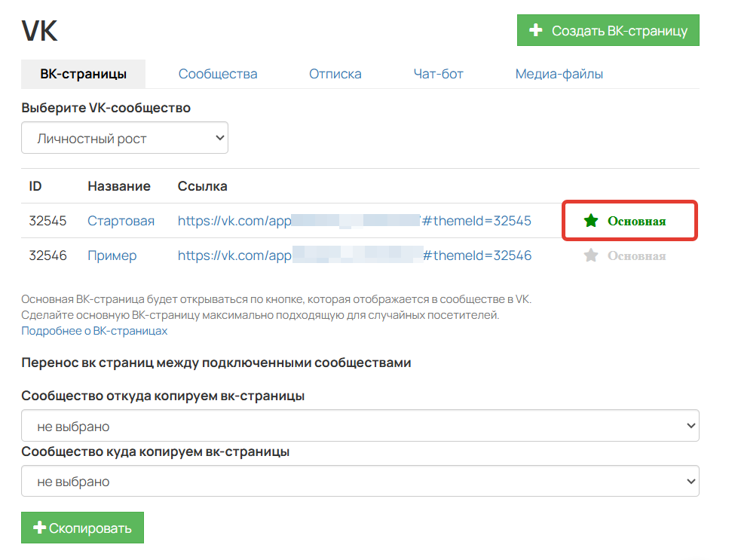
Task: Open the destination community dropdown for copying pages
Action: point(360,481)
